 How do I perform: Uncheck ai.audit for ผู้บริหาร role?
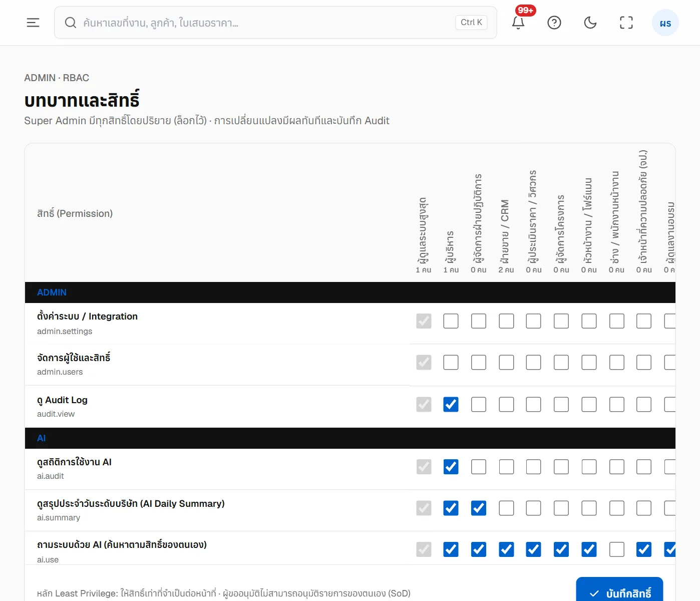coord(451,467)
